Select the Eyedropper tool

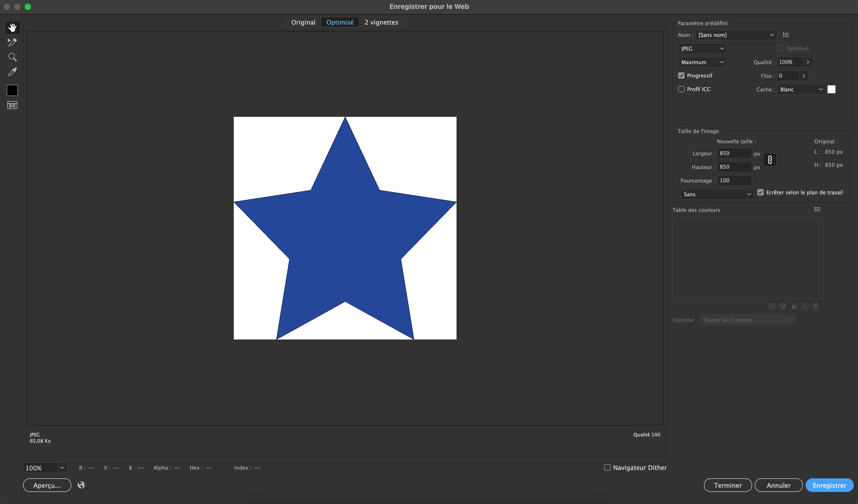click(x=12, y=72)
